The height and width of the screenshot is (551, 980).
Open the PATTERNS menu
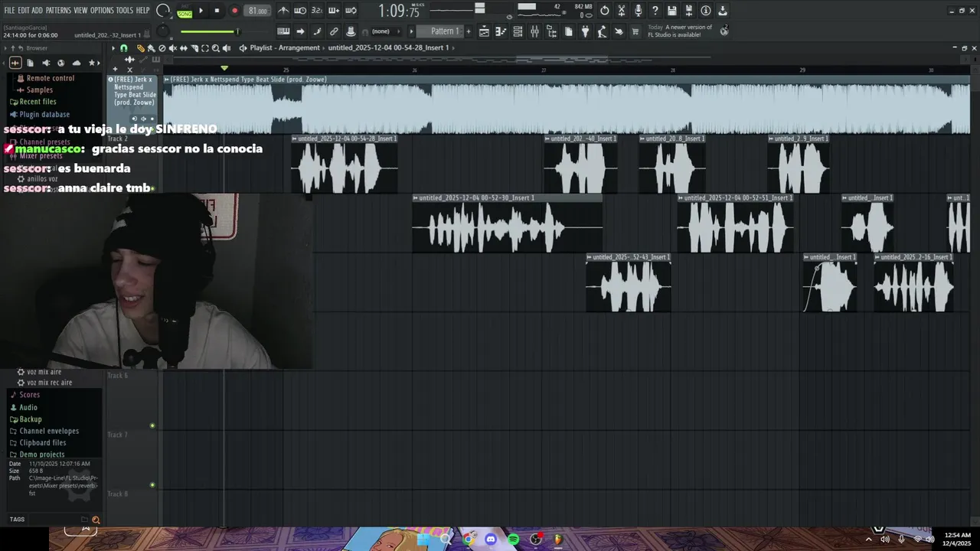point(58,11)
